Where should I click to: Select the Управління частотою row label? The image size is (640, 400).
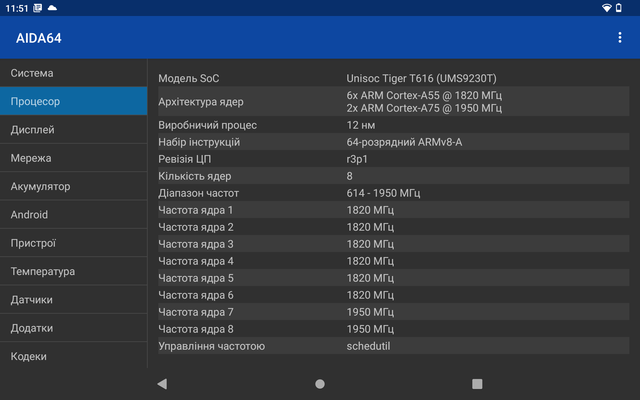click(211, 346)
